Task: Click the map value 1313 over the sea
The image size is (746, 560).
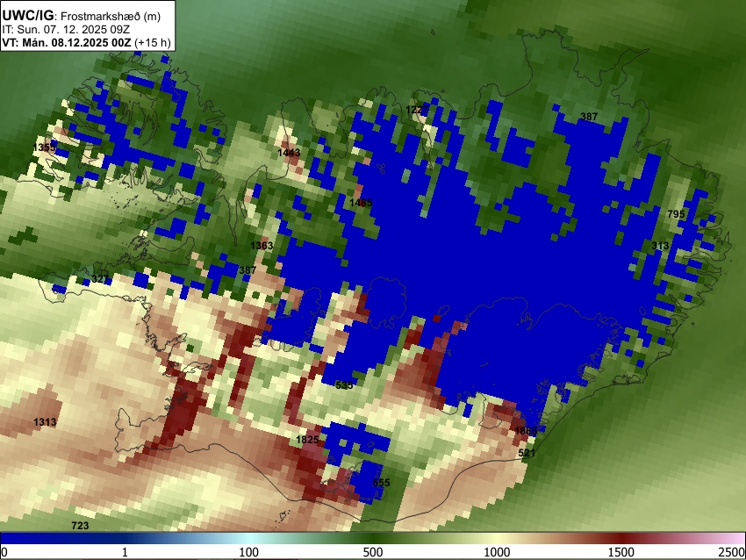Action: (45, 422)
